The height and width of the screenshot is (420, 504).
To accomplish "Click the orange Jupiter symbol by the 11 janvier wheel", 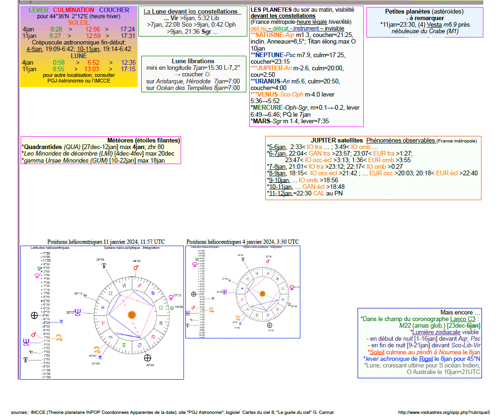I will [98, 350].
